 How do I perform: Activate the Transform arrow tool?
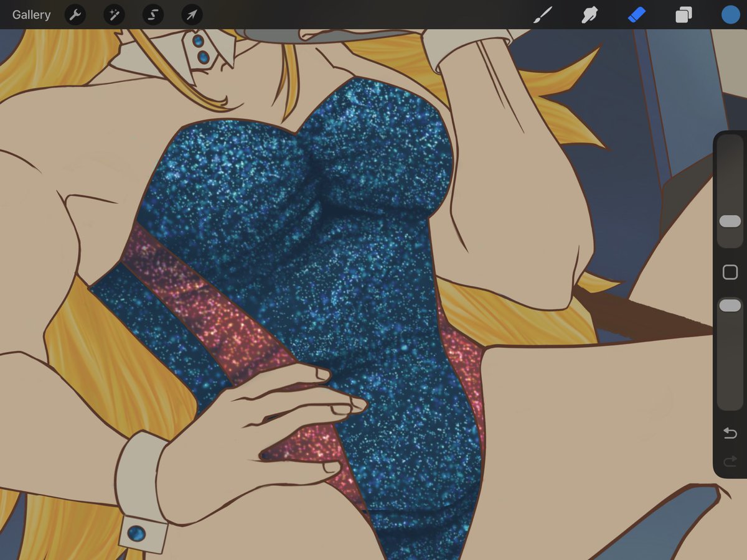[x=192, y=15]
